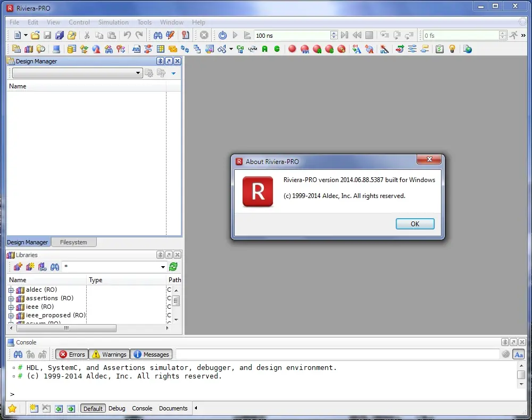Image resolution: width=532 pixels, height=420 pixels.
Task: Click the Open file folder icon
Action: 35,35
